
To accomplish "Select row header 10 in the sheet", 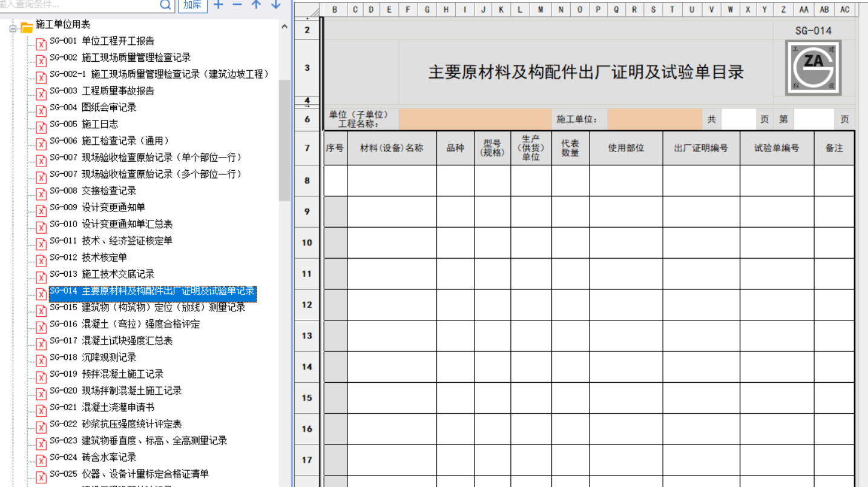I will pos(307,243).
